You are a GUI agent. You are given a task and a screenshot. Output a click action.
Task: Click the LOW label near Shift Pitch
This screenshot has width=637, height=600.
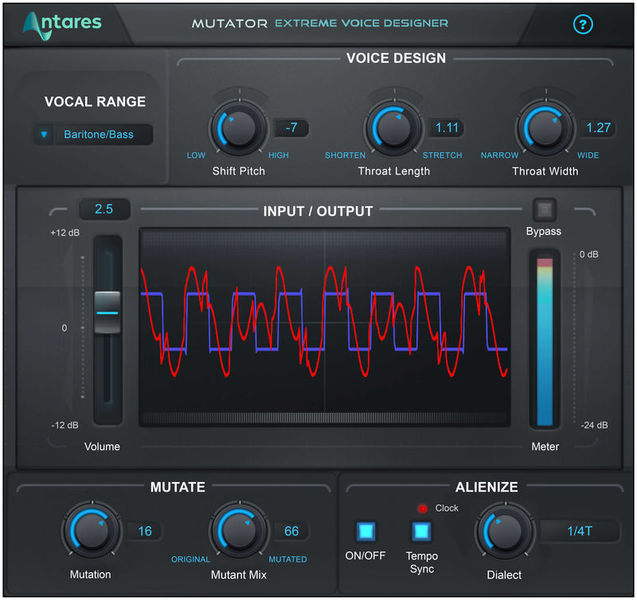click(196, 155)
